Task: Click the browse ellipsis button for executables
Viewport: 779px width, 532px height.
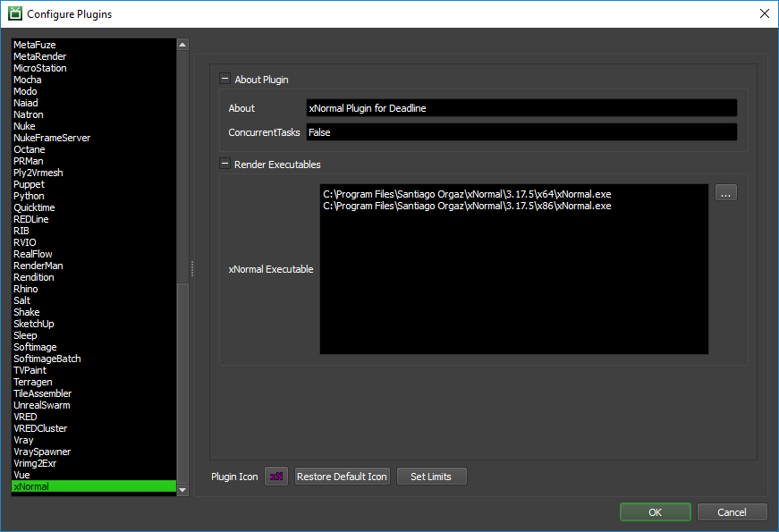Action: [x=725, y=192]
